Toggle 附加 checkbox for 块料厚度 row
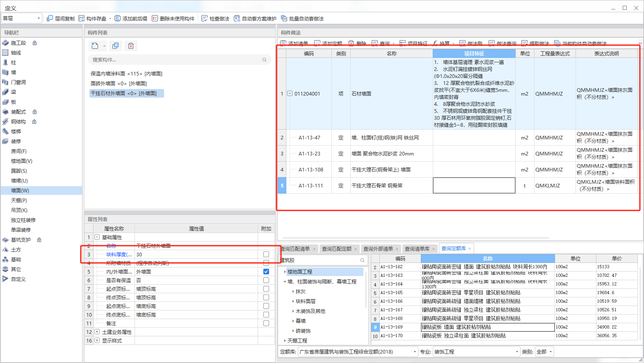Screen dimensions: 644x363 point(266,254)
